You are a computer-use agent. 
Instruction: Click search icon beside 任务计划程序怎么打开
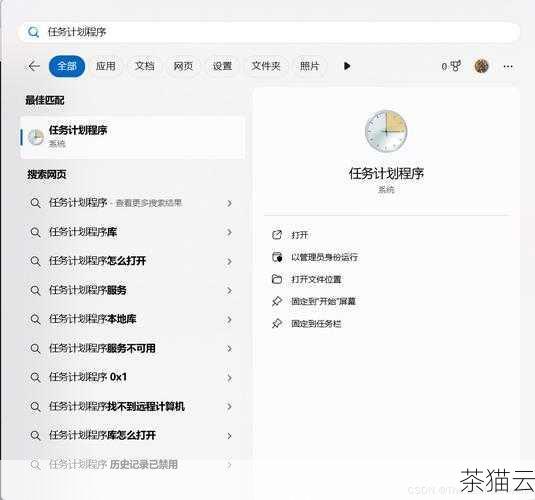click(x=35, y=261)
